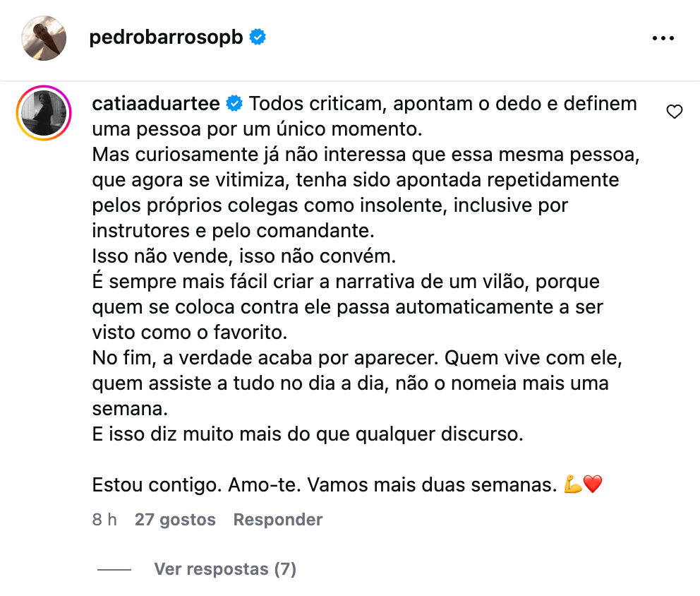Open pedrobarrosopb's profile picture
Image resolution: width=700 pixels, height=596 pixels.
(x=44, y=38)
